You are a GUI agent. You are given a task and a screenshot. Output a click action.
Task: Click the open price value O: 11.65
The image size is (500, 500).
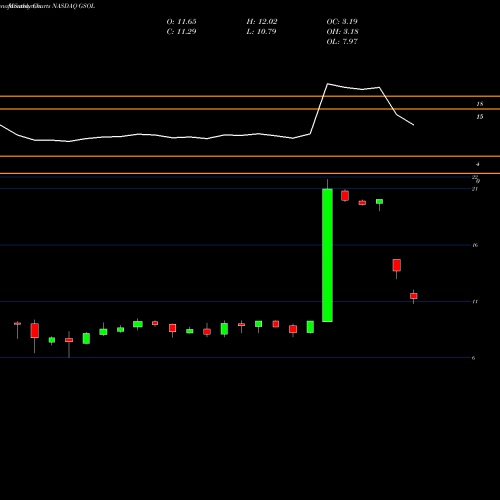(x=181, y=22)
